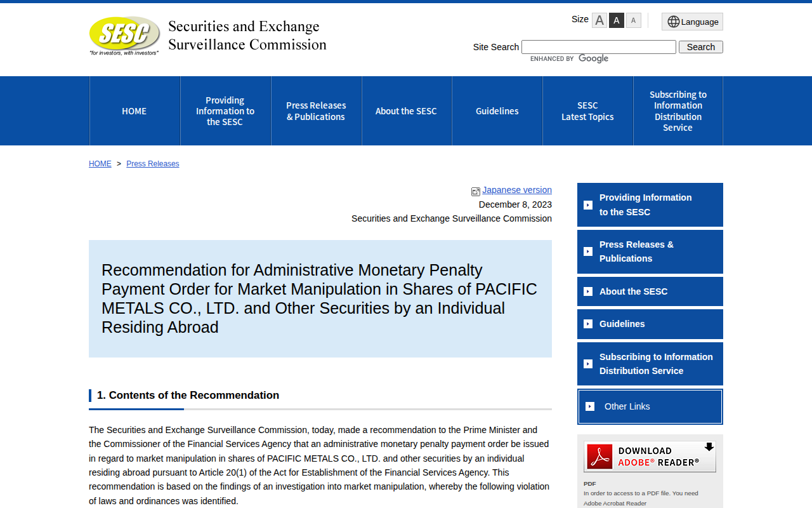Open Press Releases & Publications nav menu
The image size is (812, 508).
pyautogui.click(x=316, y=111)
